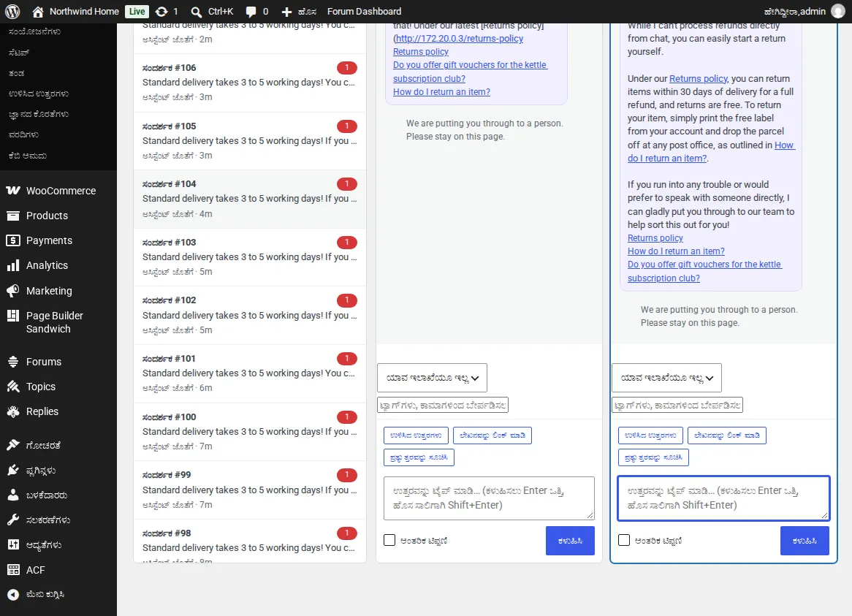The height and width of the screenshot is (616, 852).
Task: Click the Marketing megaphone icon
Action: [x=13, y=291]
